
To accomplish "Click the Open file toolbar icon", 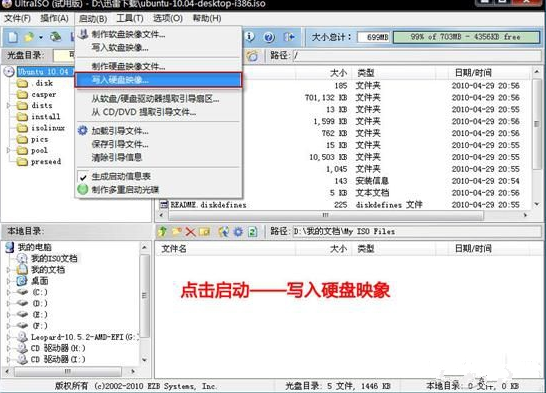I will tap(29, 37).
